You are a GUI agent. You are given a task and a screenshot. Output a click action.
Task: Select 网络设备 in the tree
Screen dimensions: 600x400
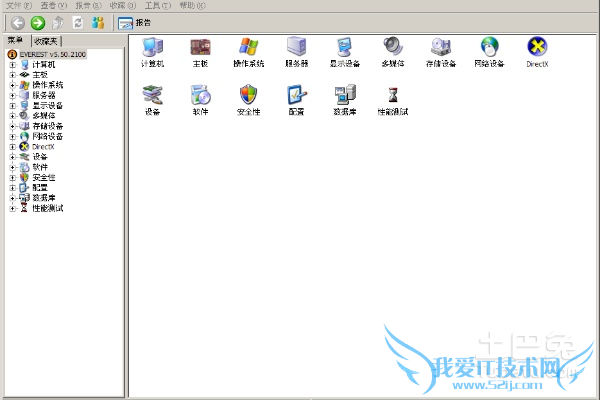(47, 136)
